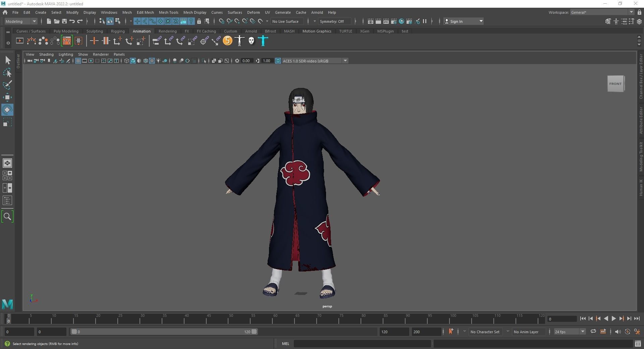Toggle viewport grid display

coord(78,61)
